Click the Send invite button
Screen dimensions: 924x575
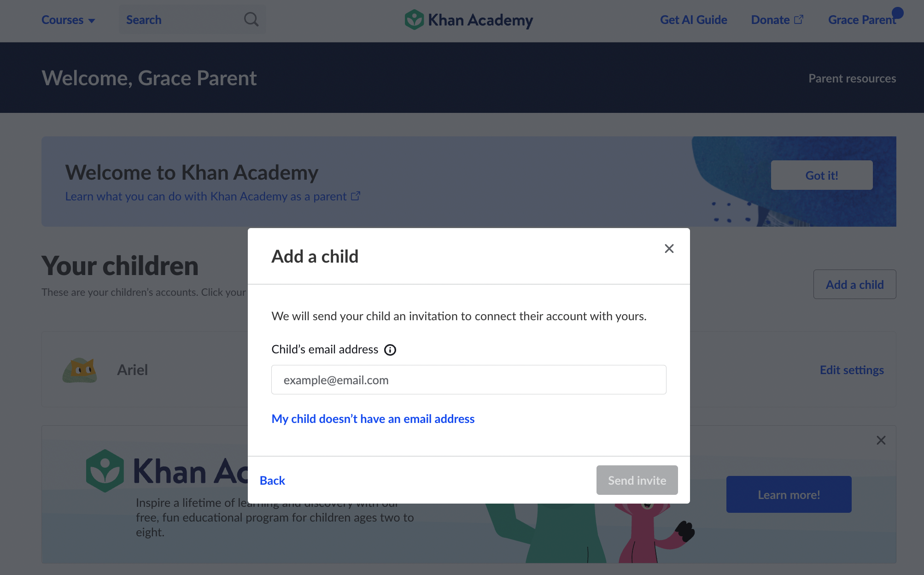637,480
